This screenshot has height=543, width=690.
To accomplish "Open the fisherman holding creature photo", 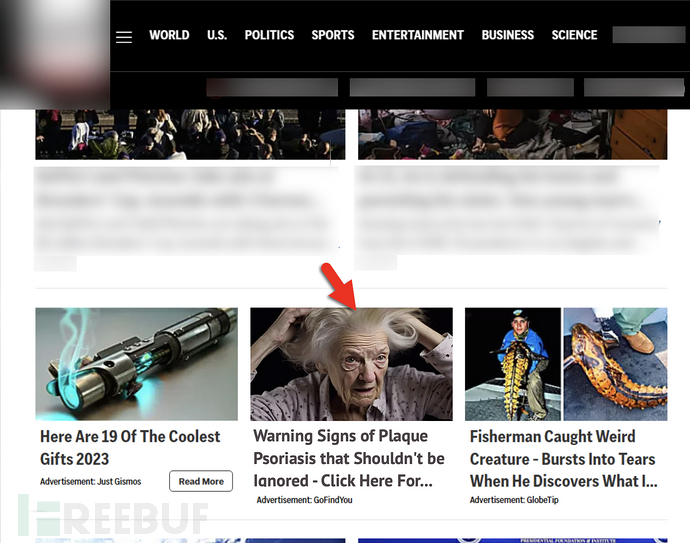I will [x=513, y=364].
